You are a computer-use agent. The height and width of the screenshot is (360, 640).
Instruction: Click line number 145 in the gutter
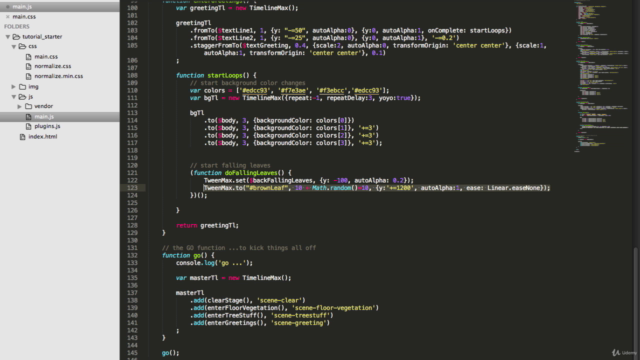pos(132,353)
